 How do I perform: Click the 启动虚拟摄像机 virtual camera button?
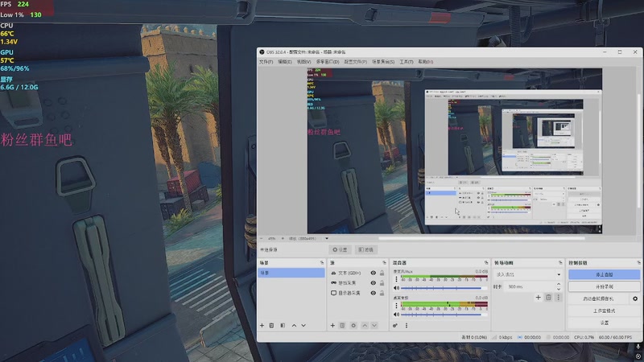[x=598, y=298]
